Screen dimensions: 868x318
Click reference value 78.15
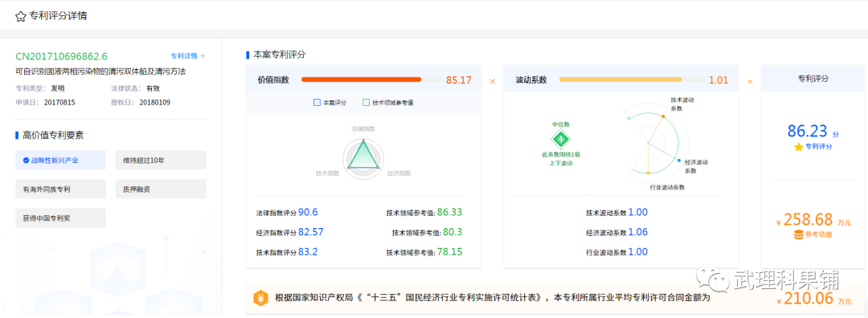pyautogui.click(x=449, y=252)
